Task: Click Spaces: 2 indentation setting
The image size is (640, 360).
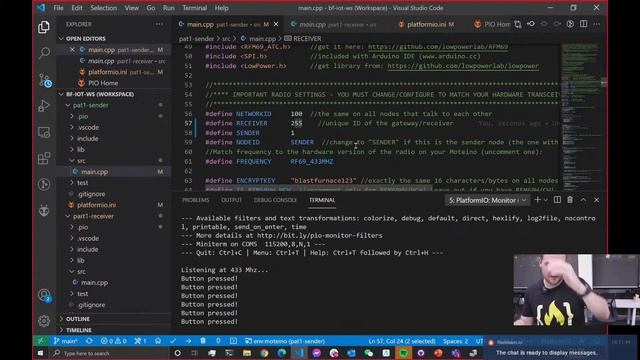Action: coord(456,341)
